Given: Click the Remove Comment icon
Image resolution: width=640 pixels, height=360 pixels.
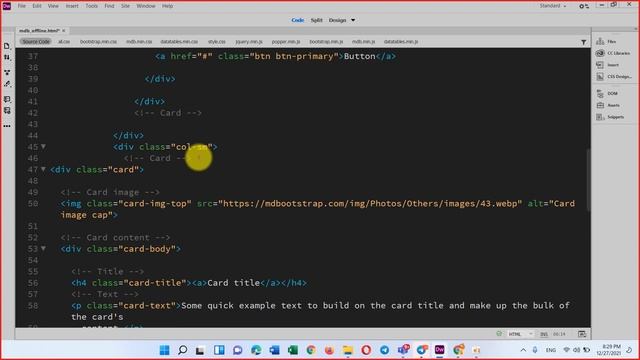Looking at the screenshot, I should click(7, 111).
